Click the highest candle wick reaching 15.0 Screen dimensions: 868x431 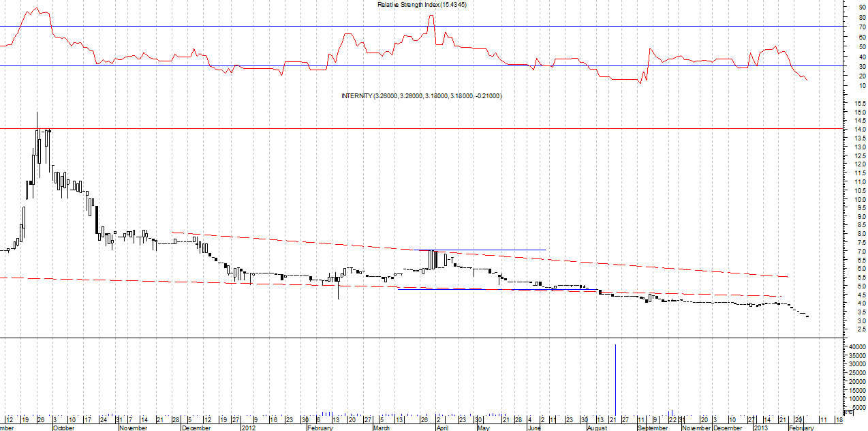coord(37,116)
